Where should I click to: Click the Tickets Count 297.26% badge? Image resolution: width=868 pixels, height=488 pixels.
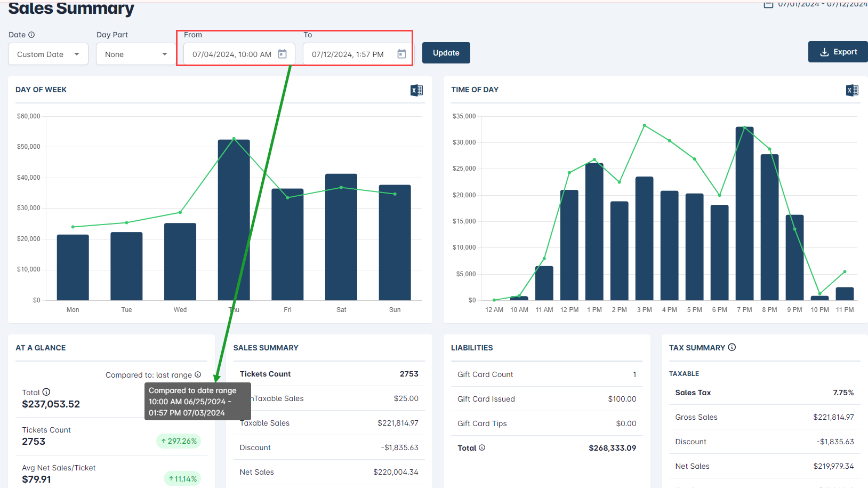tap(179, 441)
